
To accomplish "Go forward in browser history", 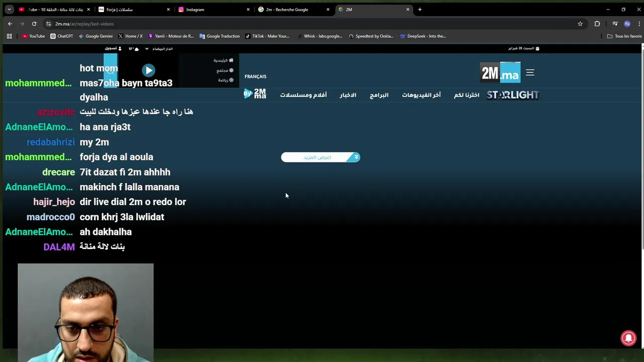I will [22, 24].
